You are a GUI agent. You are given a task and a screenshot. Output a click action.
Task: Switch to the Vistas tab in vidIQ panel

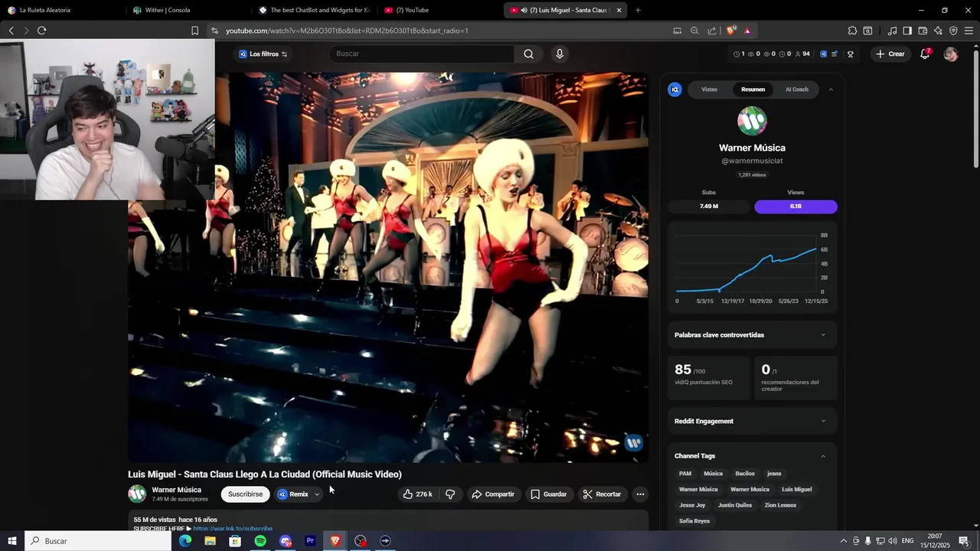point(710,90)
